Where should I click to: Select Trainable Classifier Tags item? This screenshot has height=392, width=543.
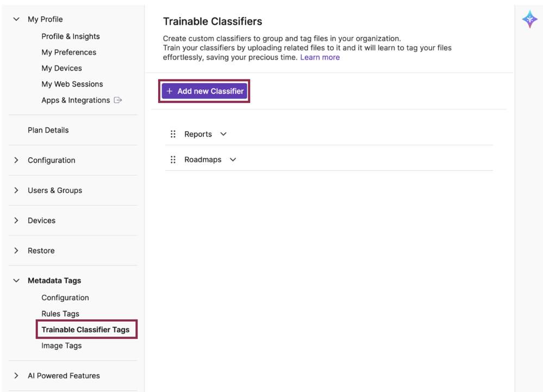coord(85,329)
